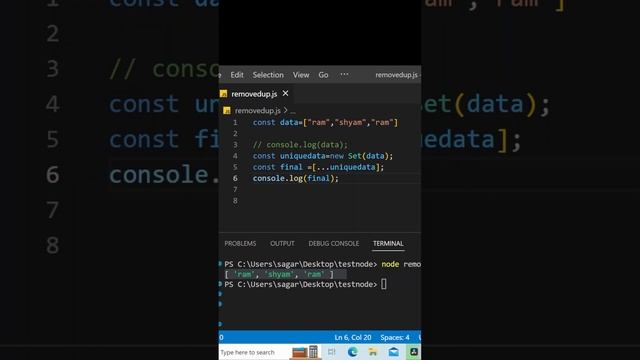Close the removedup.js tab
This screenshot has width=640, height=360.
[285, 93]
